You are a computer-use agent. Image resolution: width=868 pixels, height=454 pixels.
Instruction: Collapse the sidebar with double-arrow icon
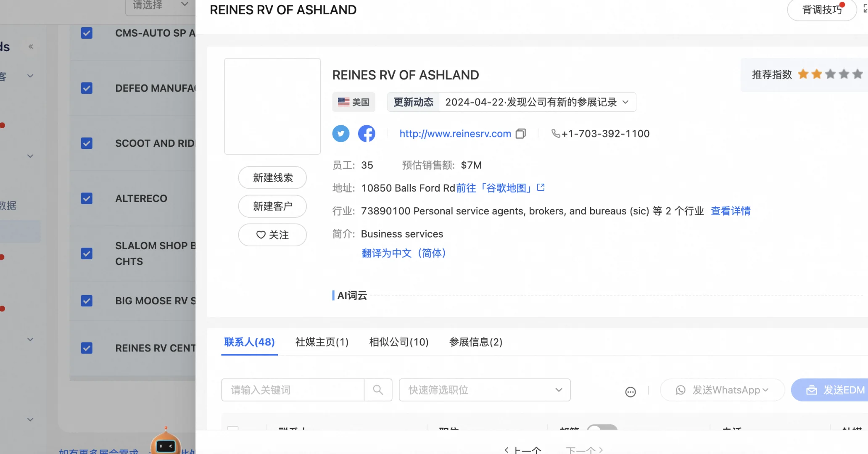31,47
